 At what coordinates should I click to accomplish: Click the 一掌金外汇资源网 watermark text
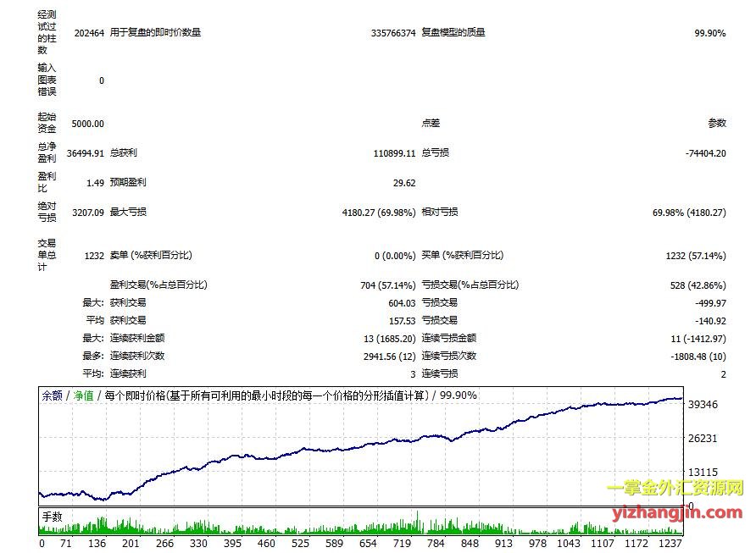tap(675, 489)
